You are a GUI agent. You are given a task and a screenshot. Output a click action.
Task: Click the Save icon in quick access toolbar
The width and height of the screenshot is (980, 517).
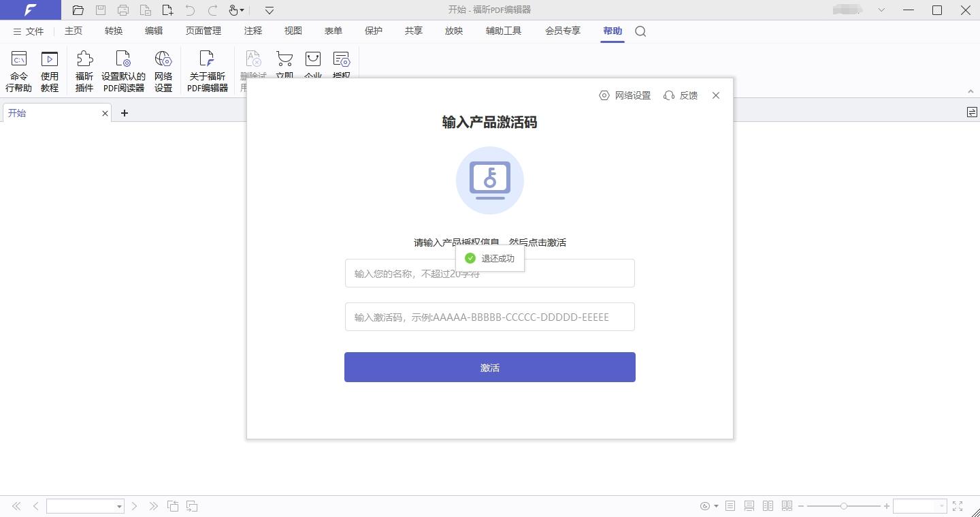coord(101,10)
